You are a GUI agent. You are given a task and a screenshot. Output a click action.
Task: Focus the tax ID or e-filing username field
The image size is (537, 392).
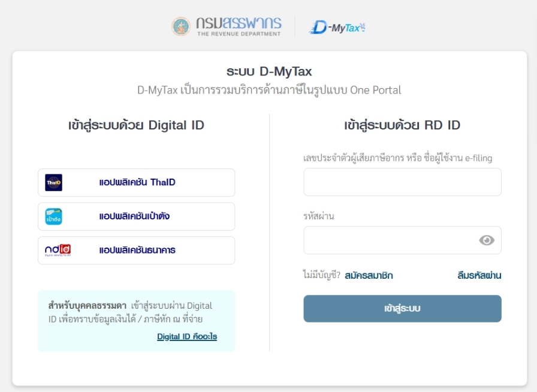(x=402, y=182)
